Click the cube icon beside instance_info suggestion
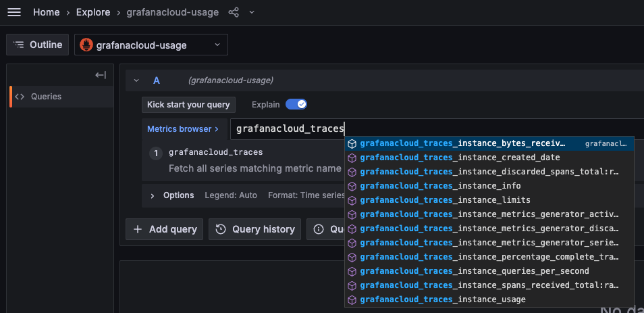This screenshot has height=313, width=644. coord(352,186)
